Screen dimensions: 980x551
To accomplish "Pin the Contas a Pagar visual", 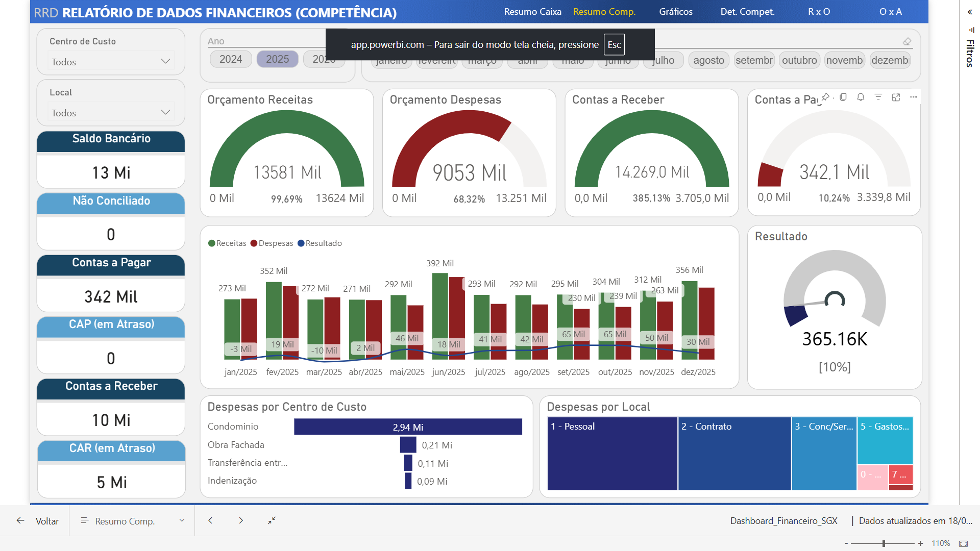I will coord(825,97).
